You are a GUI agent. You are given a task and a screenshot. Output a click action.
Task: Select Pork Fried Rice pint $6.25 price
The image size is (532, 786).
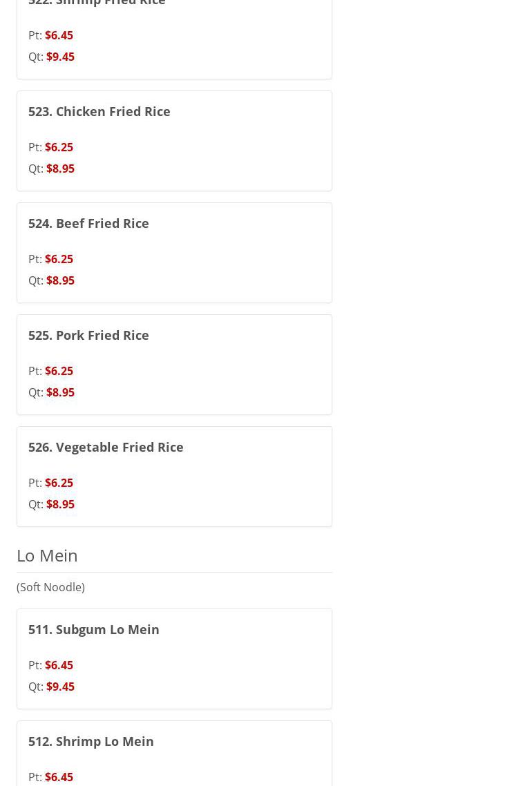(59, 371)
